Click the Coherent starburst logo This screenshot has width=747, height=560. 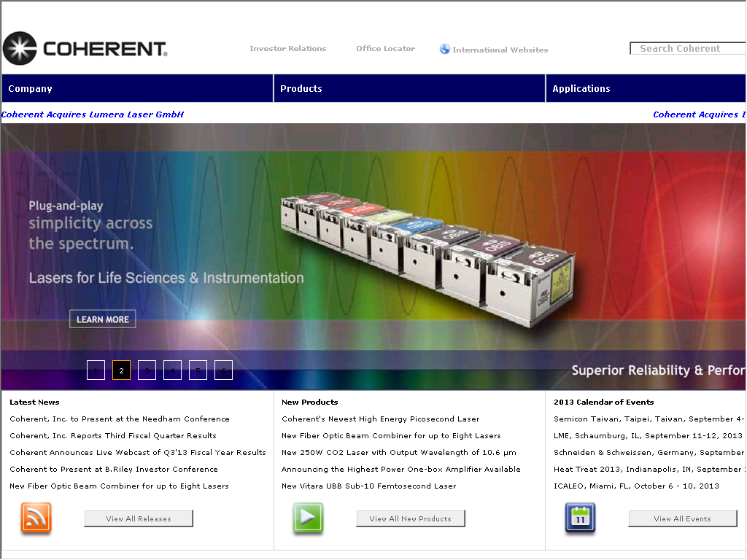coord(20,49)
